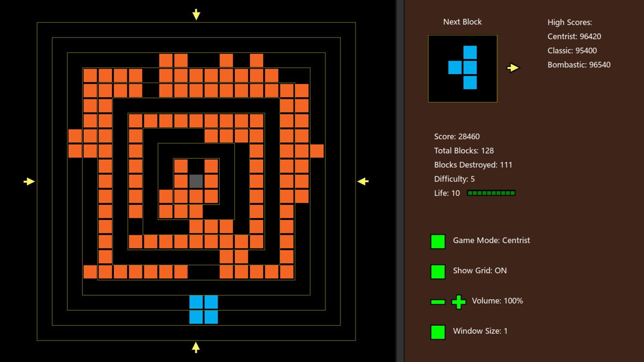Click the Next Block preview box

click(x=462, y=68)
